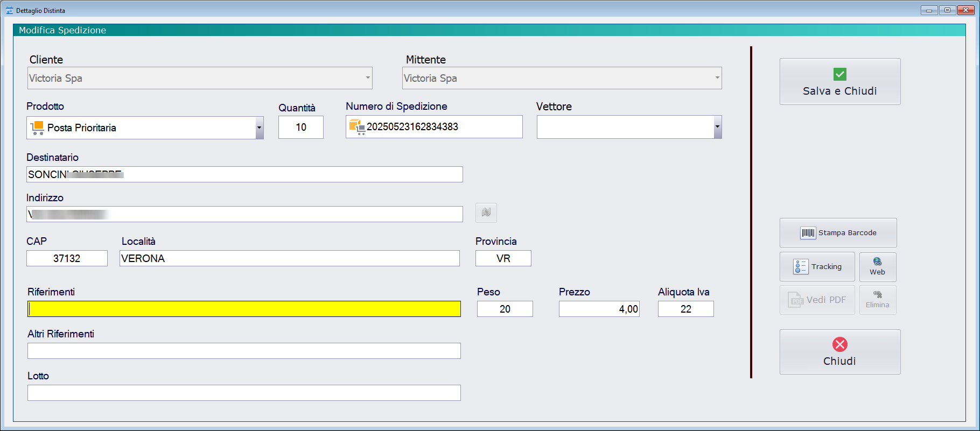This screenshot has width=980, height=431.
Task: Expand the Prodotto dropdown
Action: coord(259,128)
